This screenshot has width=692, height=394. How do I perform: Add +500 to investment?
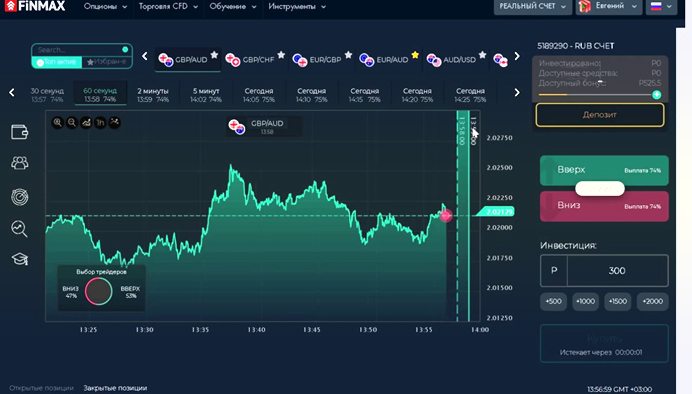coord(553,301)
